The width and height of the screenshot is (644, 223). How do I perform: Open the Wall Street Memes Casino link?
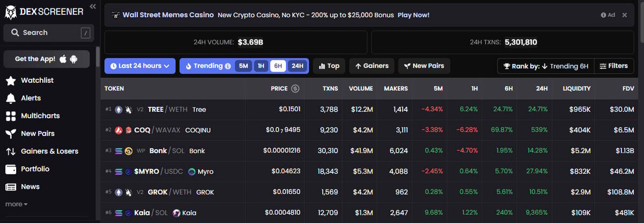coord(168,15)
